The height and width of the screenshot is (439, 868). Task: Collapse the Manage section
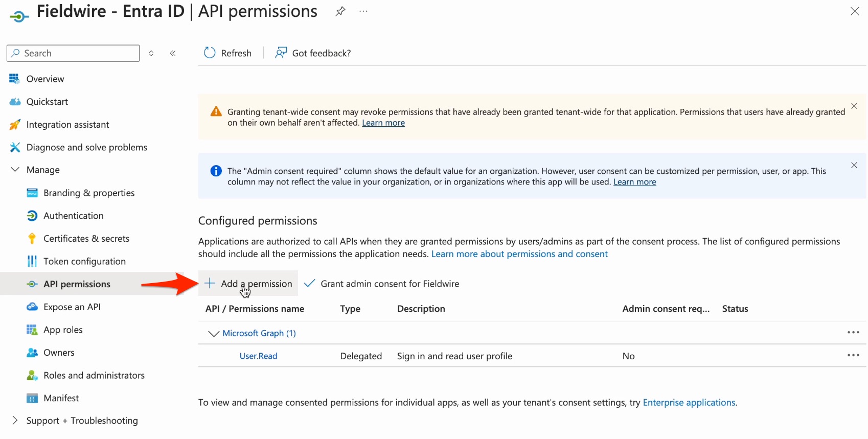(15, 170)
